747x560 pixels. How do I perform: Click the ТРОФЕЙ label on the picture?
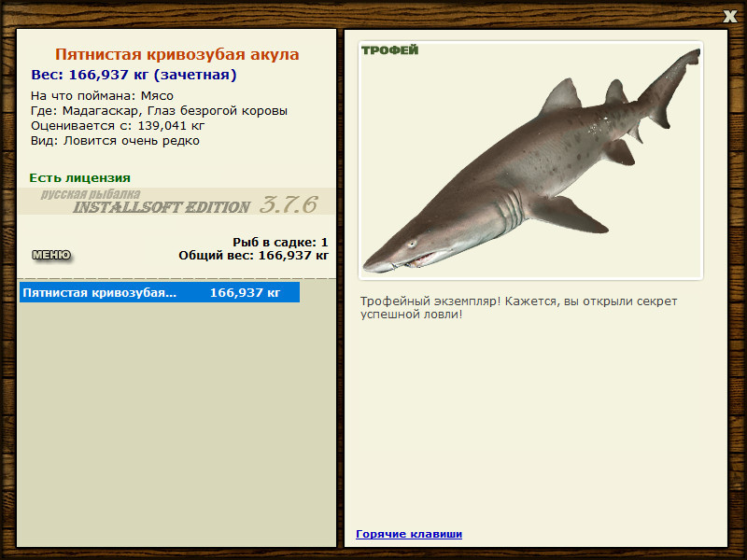pos(389,50)
